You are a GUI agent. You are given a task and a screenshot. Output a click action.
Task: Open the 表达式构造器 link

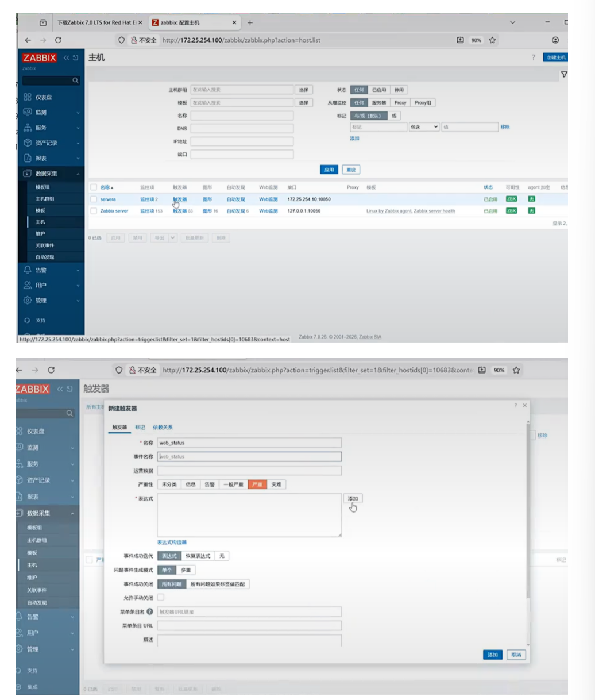[x=172, y=542]
